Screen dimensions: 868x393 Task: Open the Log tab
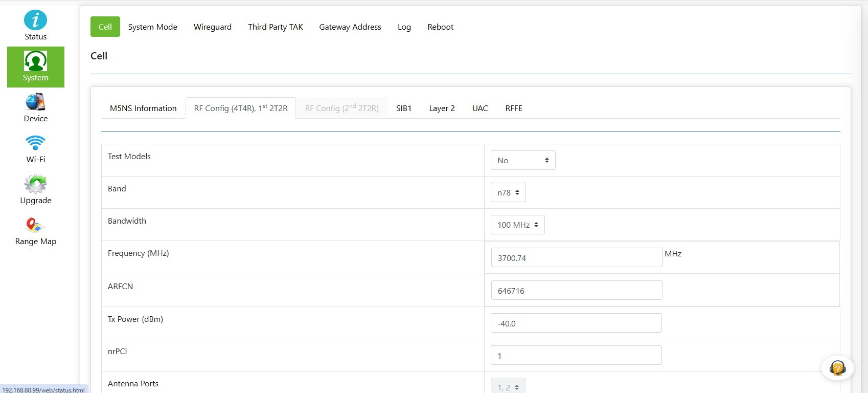(404, 27)
